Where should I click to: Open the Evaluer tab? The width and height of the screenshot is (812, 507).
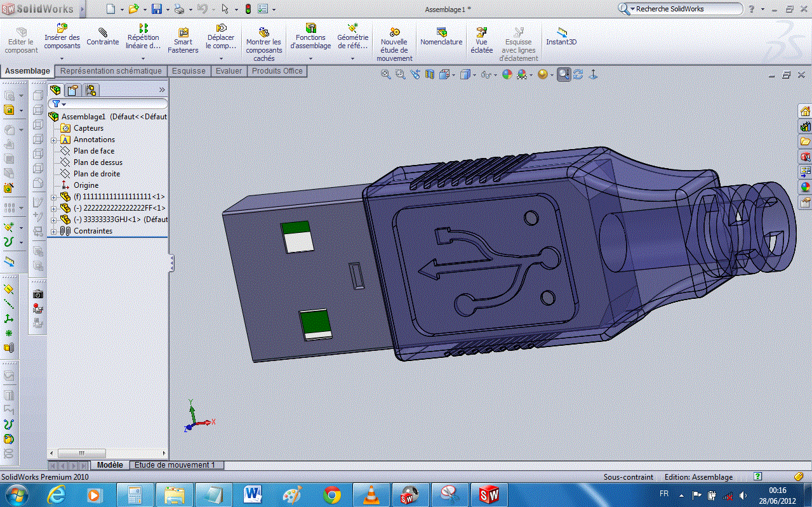[229, 71]
